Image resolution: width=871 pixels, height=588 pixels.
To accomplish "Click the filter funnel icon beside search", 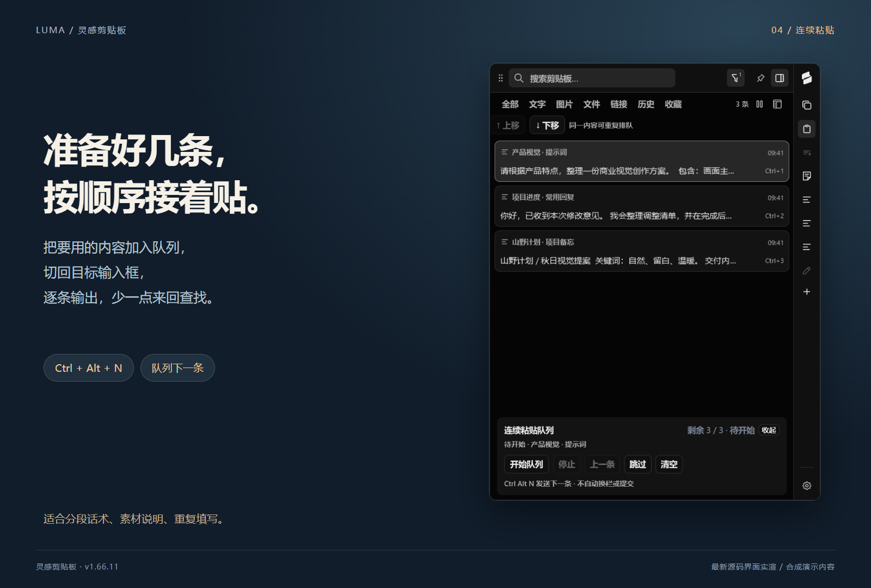I will pos(735,78).
